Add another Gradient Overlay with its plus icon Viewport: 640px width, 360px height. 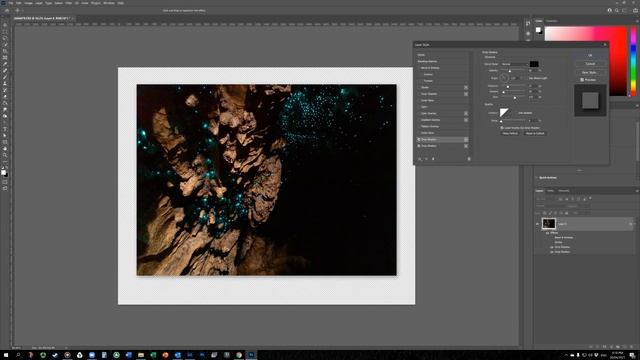pyautogui.click(x=466, y=120)
